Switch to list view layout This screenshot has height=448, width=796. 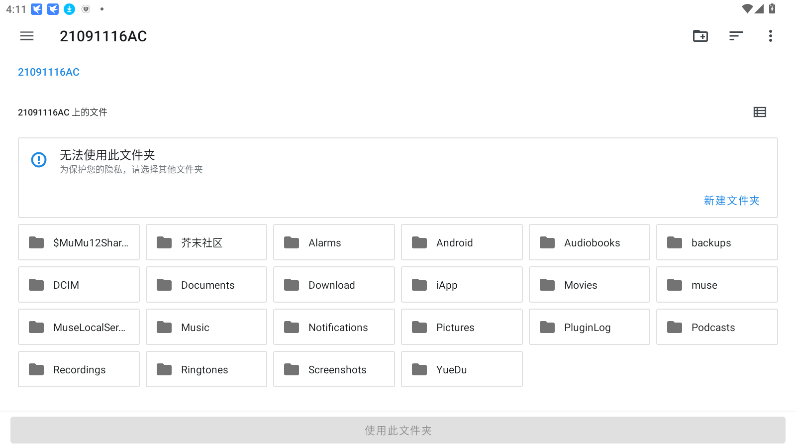tap(760, 112)
